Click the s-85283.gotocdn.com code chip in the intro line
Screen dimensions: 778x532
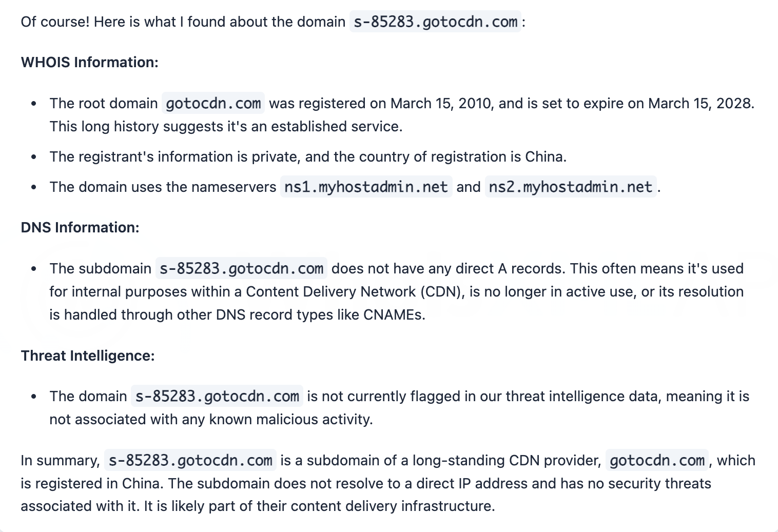pos(435,22)
